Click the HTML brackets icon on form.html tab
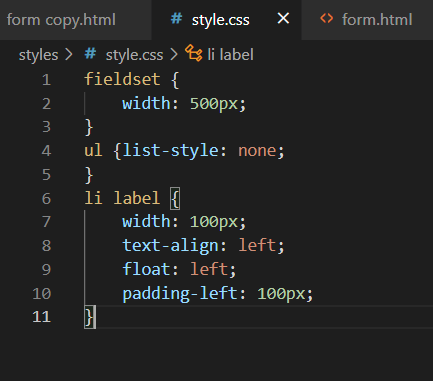433x381 pixels. 326,19
